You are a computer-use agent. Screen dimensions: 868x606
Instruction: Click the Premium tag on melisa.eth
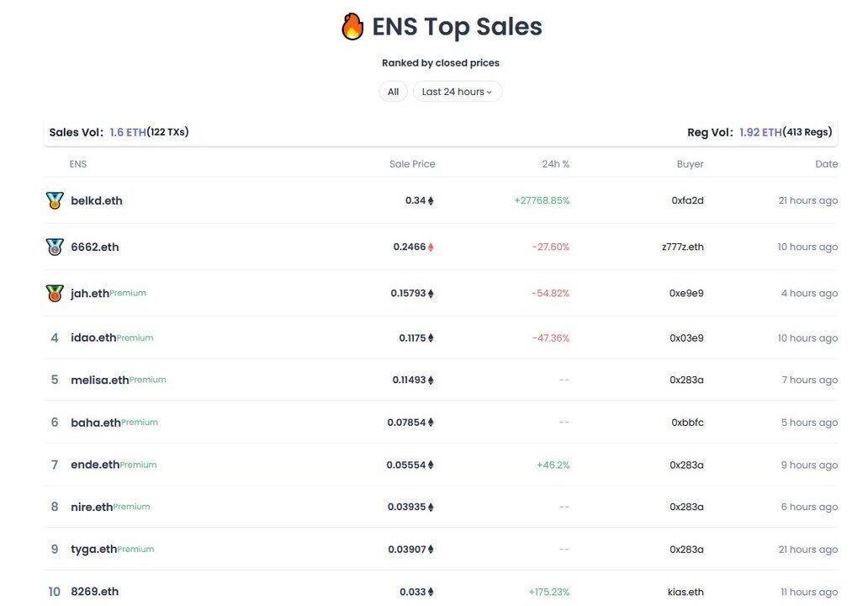coord(148,380)
